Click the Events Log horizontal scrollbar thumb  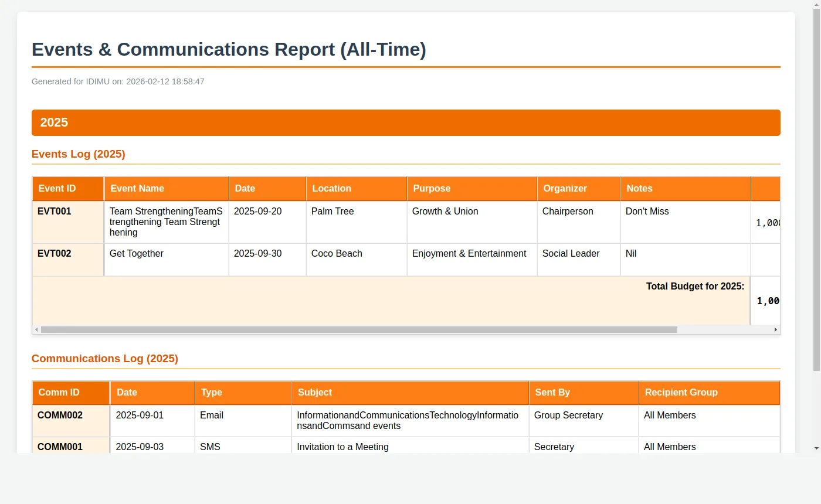pyautogui.click(x=359, y=330)
